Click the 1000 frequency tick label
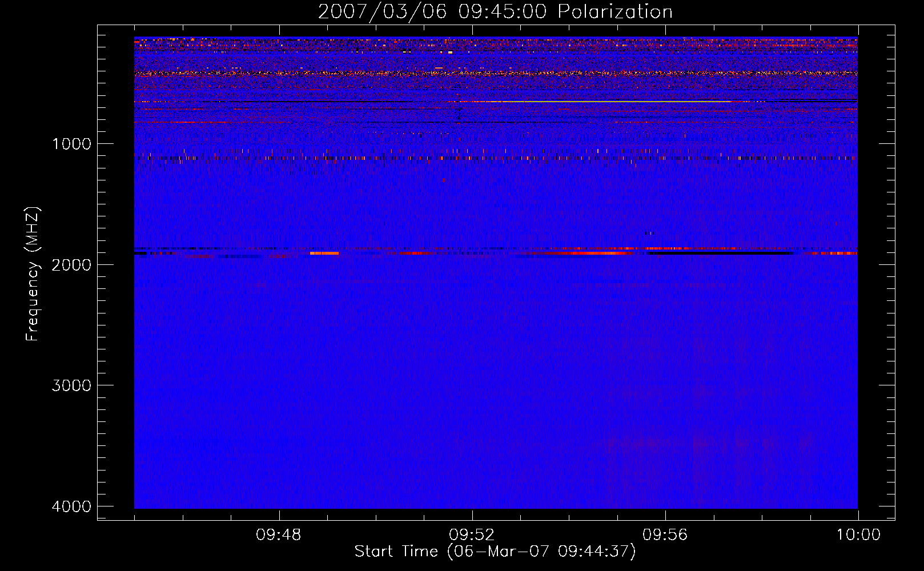The width and height of the screenshot is (924, 571). click(71, 143)
